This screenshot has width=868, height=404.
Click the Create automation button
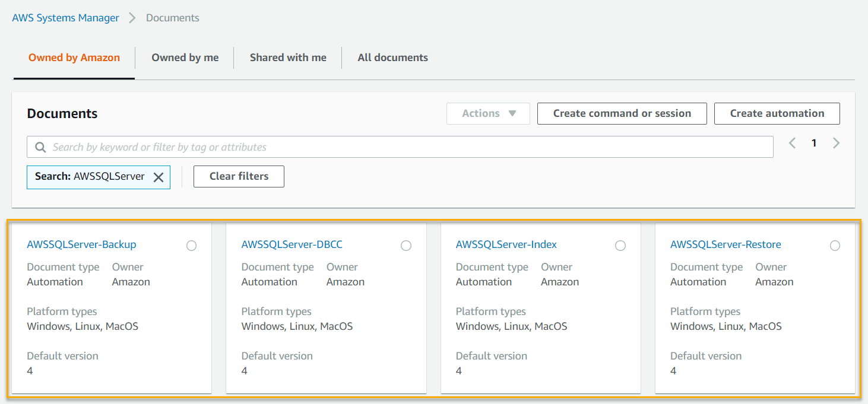[x=777, y=113]
